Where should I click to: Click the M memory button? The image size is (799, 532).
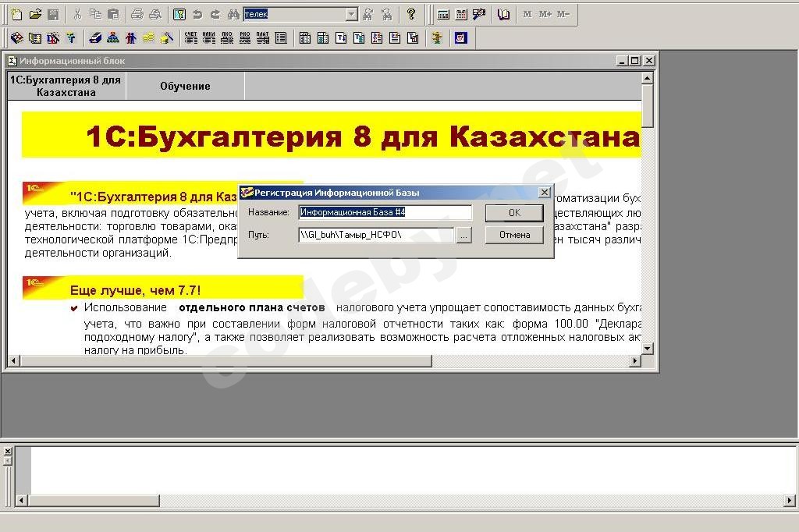point(527,14)
